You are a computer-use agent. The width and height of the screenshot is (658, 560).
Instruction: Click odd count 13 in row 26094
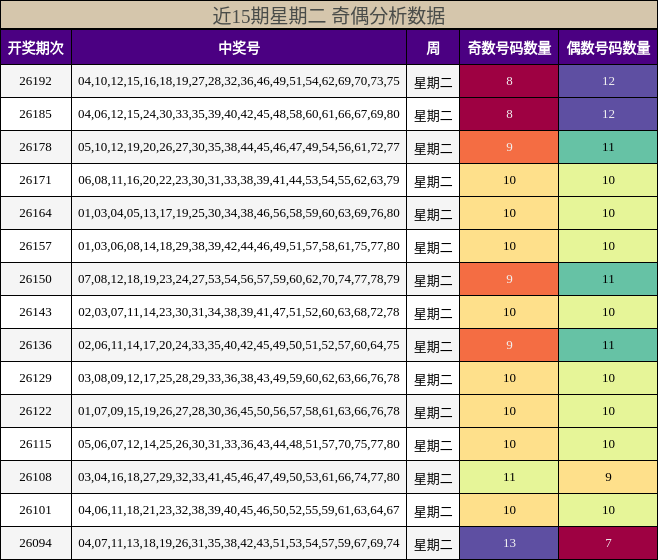click(509, 543)
